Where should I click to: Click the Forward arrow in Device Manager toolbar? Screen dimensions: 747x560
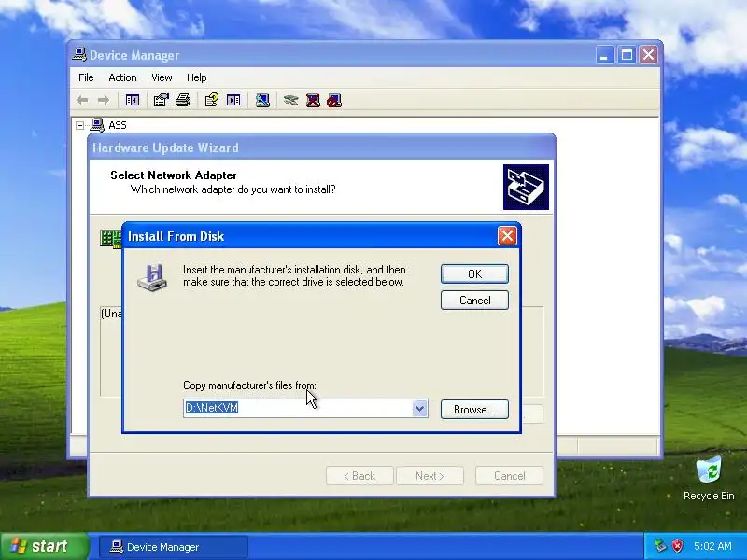click(x=104, y=100)
